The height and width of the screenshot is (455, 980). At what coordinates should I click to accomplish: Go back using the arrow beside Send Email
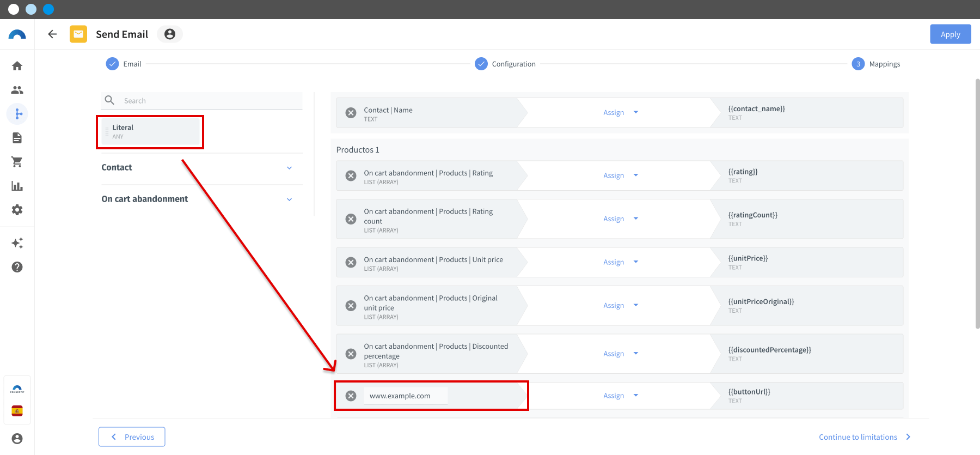pyautogui.click(x=52, y=34)
